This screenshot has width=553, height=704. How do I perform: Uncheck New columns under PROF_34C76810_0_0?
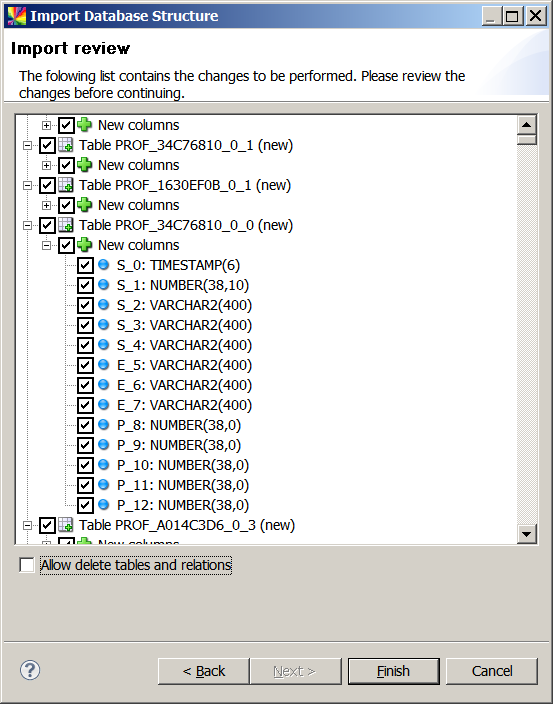(66, 245)
